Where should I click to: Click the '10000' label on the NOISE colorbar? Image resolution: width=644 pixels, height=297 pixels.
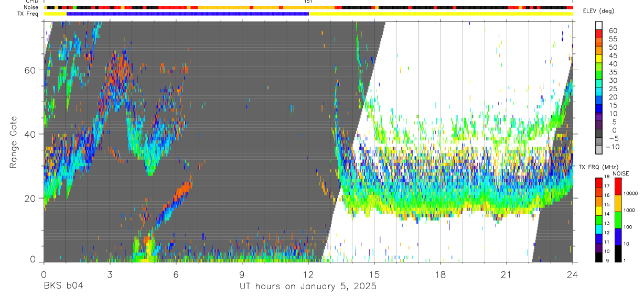(x=631, y=193)
